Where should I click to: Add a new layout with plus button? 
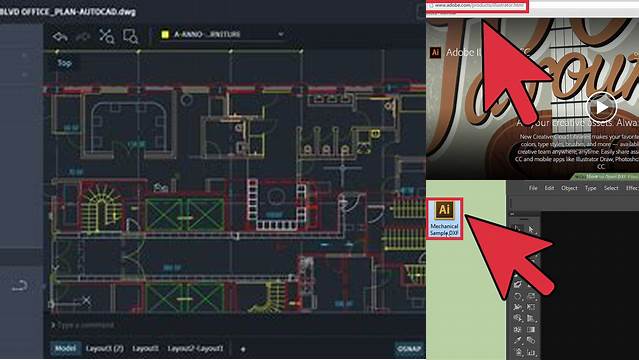[243, 349]
